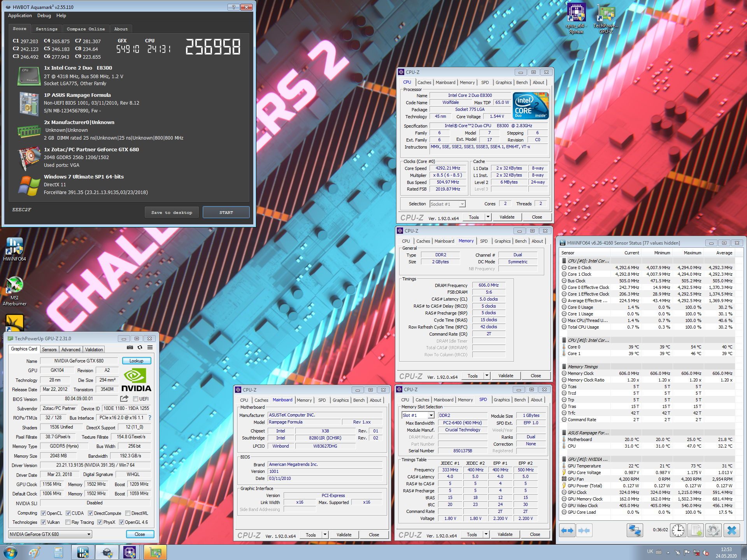Image resolution: width=747 pixels, height=560 pixels.
Task: Click the network tray icon with red X
Action: tap(696, 553)
